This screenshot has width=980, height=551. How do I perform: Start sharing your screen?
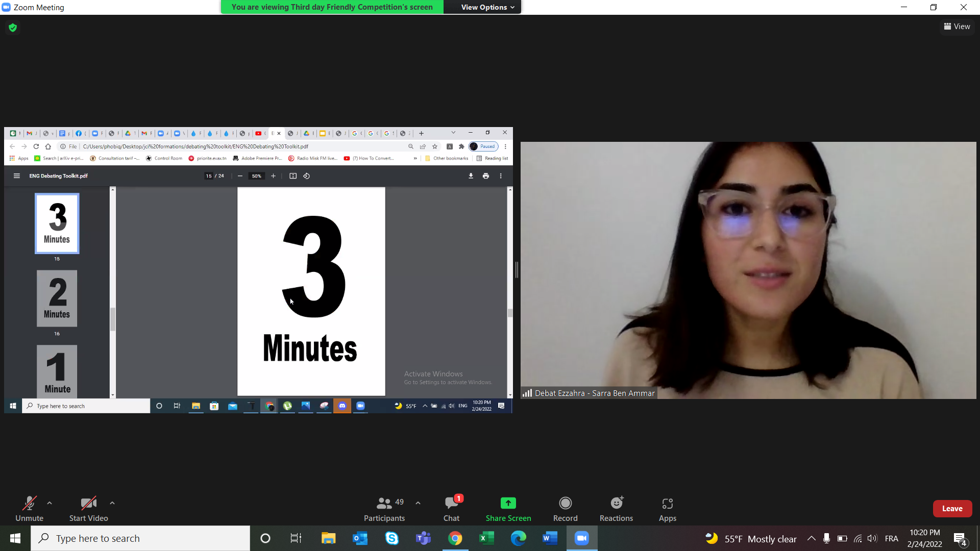tap(508, 509)
